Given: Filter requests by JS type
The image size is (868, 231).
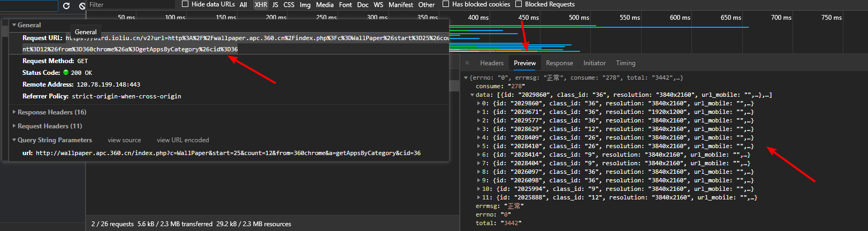Looking at the screenshot, I should [275, 5].
